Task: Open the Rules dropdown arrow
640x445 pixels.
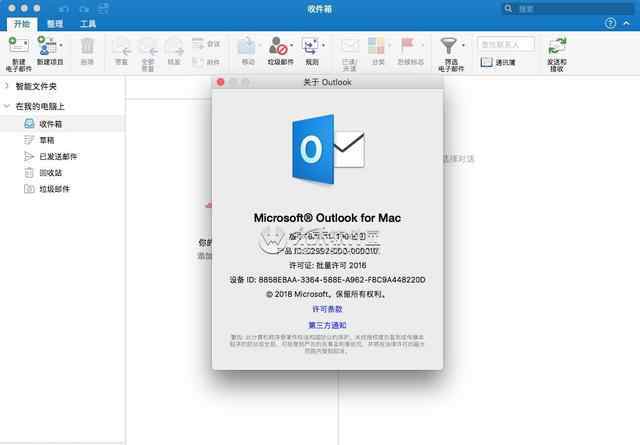Action: coord(324,45)
